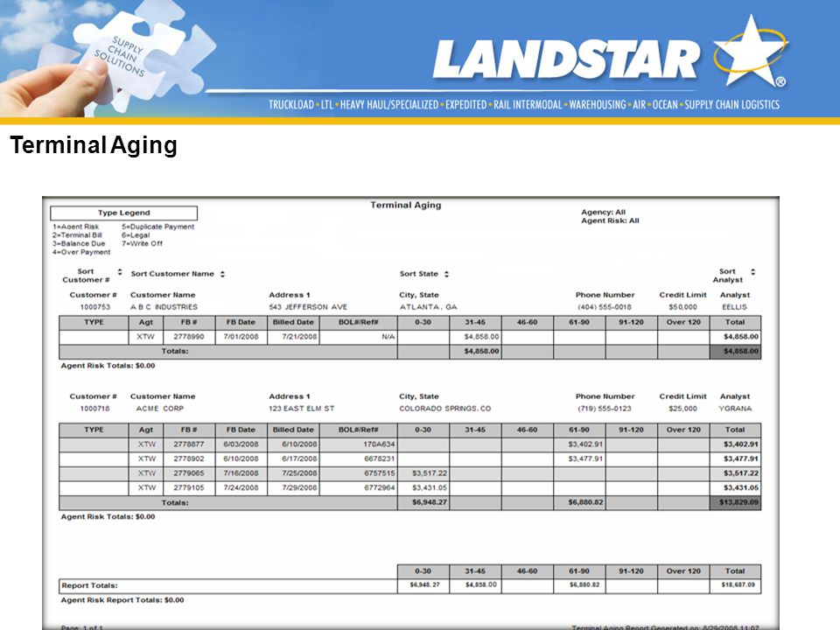Image resolution: width=840 pixels, height=630 pixels.
Task: Click phone number (719) 555-0123
Action: [x=605, y=409]
